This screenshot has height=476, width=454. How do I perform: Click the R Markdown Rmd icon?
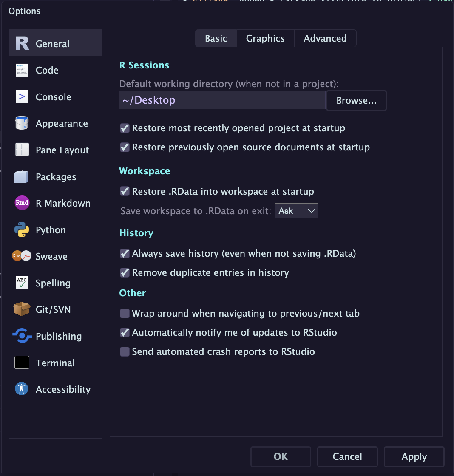coord(22,203)
